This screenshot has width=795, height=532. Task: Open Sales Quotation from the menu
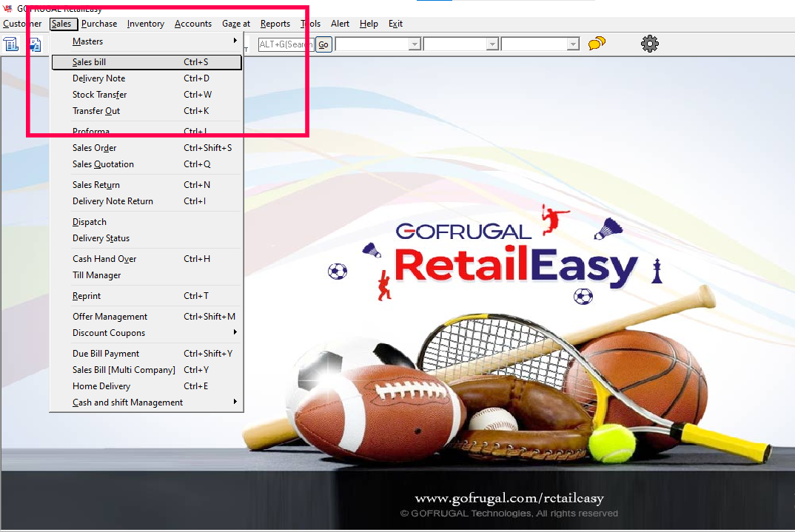coord(147,164)
